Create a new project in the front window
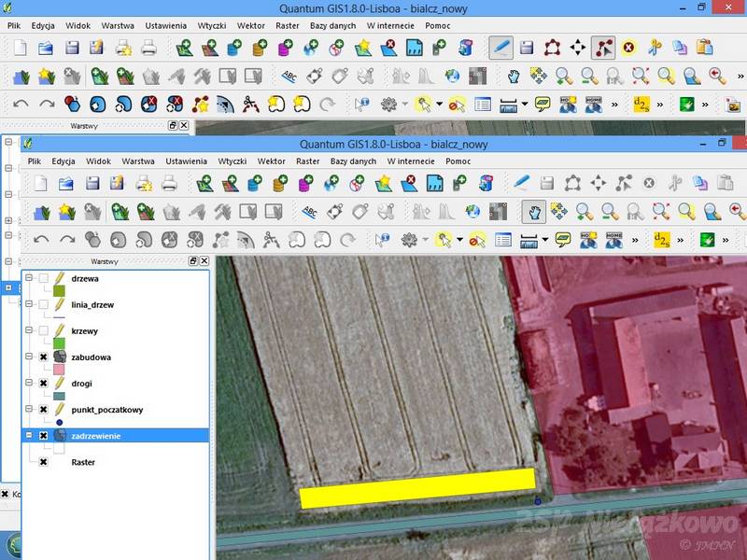The width and height of the screenshot is (747, 560). pyautogui.click(x=41, y=183)
